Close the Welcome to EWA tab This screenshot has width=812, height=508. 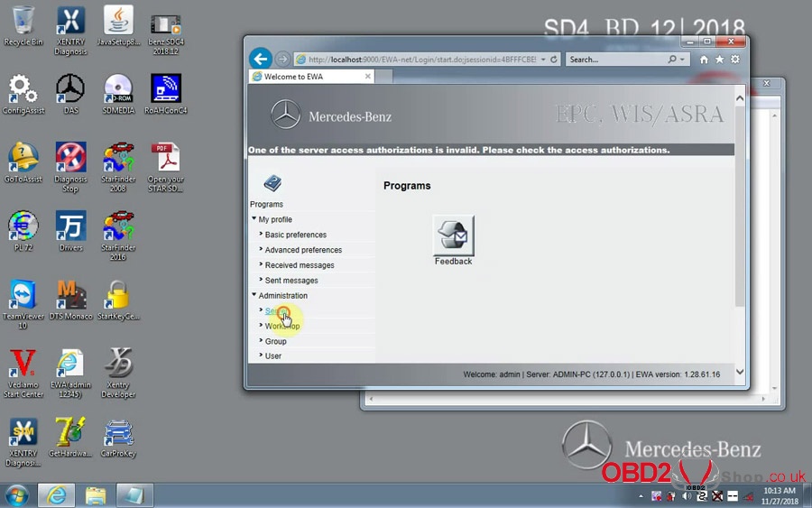(x=368, y=76)
